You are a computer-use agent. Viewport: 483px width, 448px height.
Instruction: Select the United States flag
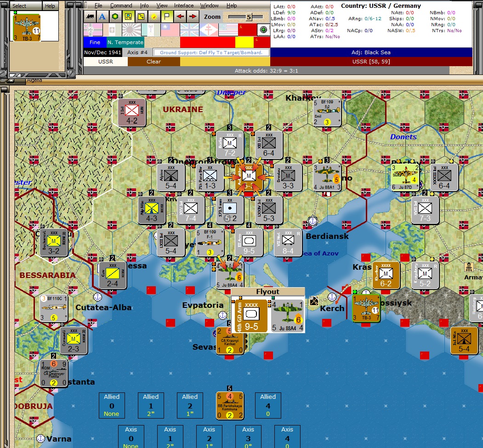coord(228,30)
